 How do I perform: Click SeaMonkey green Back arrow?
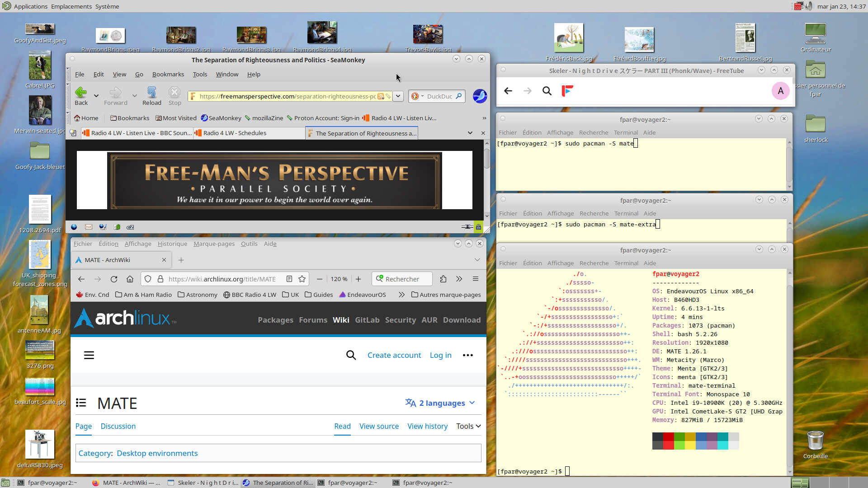pyautogui.click(x=81, y=93)
